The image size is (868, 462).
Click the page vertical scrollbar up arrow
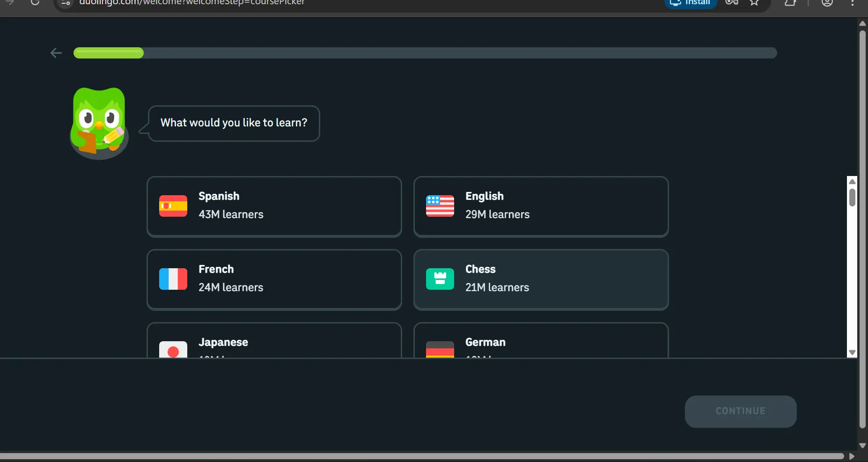(x=862, y=23)
